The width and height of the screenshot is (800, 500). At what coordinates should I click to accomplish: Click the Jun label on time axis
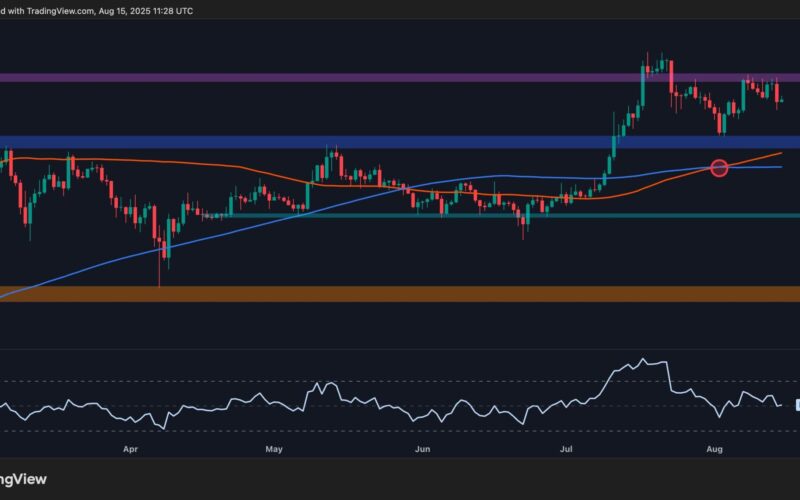coord(423,451)
